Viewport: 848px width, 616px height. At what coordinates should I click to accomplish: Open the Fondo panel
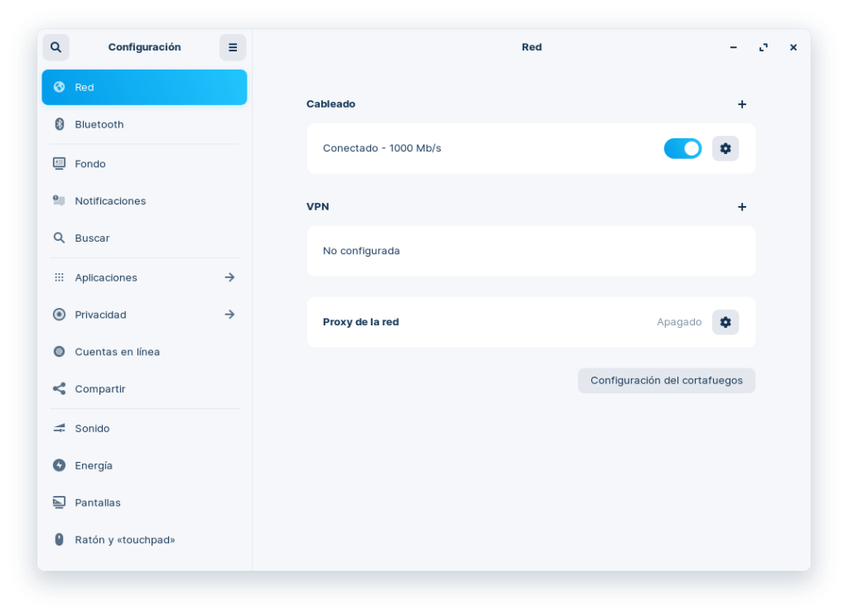[144, 164]
